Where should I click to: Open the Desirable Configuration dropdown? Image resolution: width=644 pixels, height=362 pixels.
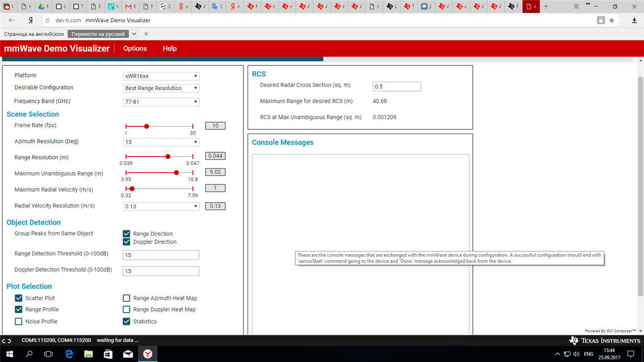coord(161,88)
